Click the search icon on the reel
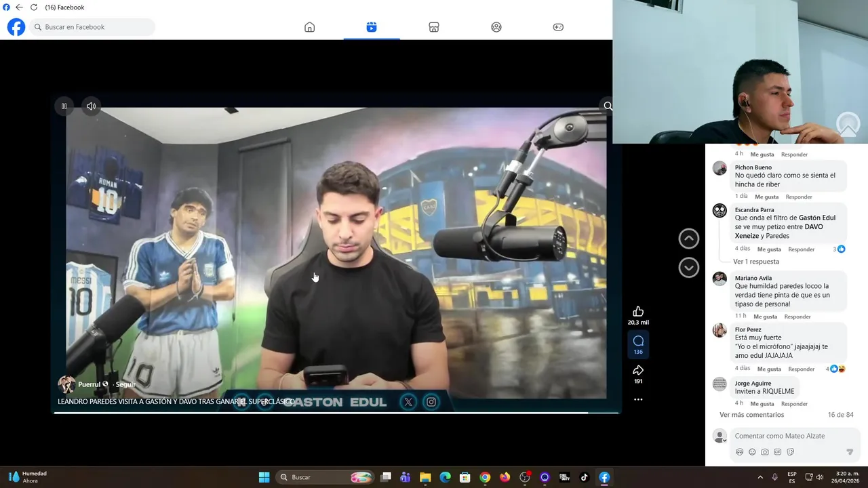The height and width of the screenshot is (488, 868). (608, 106)
